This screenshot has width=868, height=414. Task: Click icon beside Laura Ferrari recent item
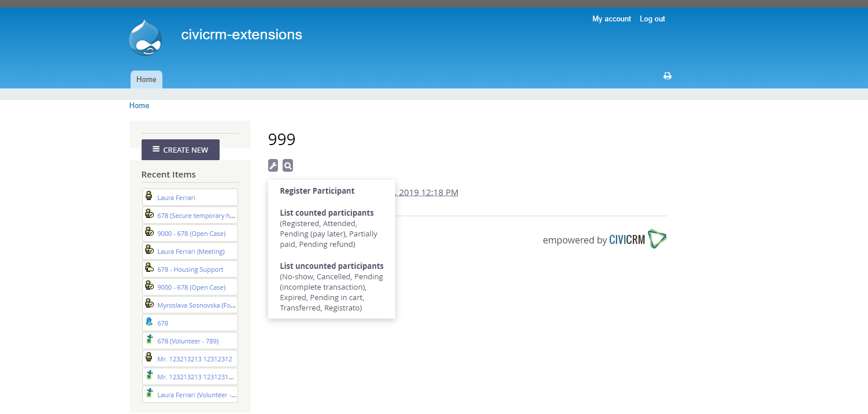(149, 196)
